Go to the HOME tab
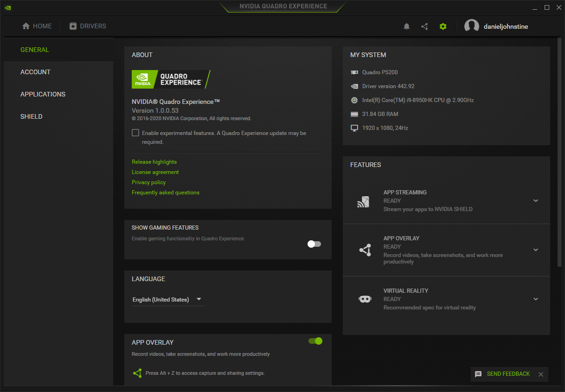Viewport: 565px width, 392px height. (37, 26)
